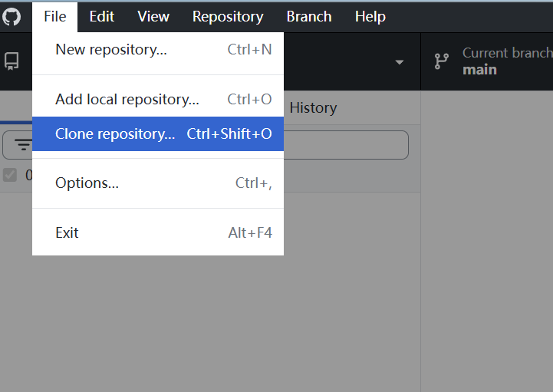The height and width of the screenshot is (392, 553).
Task: Expand the current repository dropdown arrow
Action: [399, 62]
